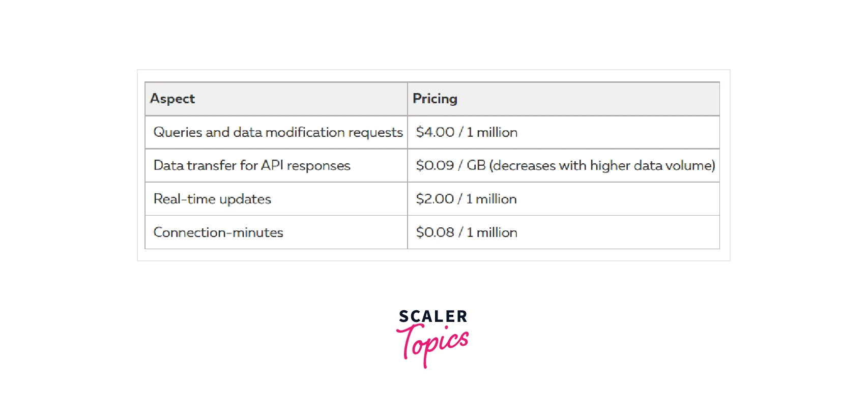Click the word 'API' in the table
The width and height of the screenshot is (868, 418).
(272, 166)
